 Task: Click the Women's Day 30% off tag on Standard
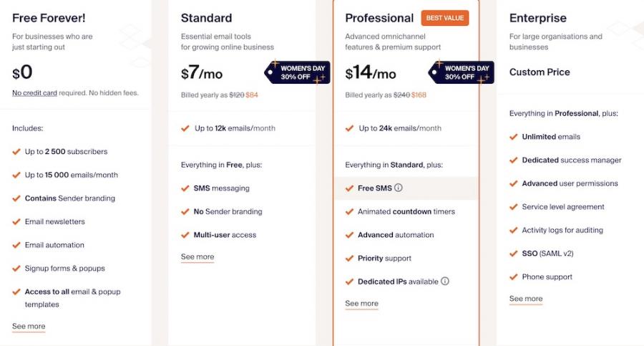pyautogui.click(x=298, y=72)
